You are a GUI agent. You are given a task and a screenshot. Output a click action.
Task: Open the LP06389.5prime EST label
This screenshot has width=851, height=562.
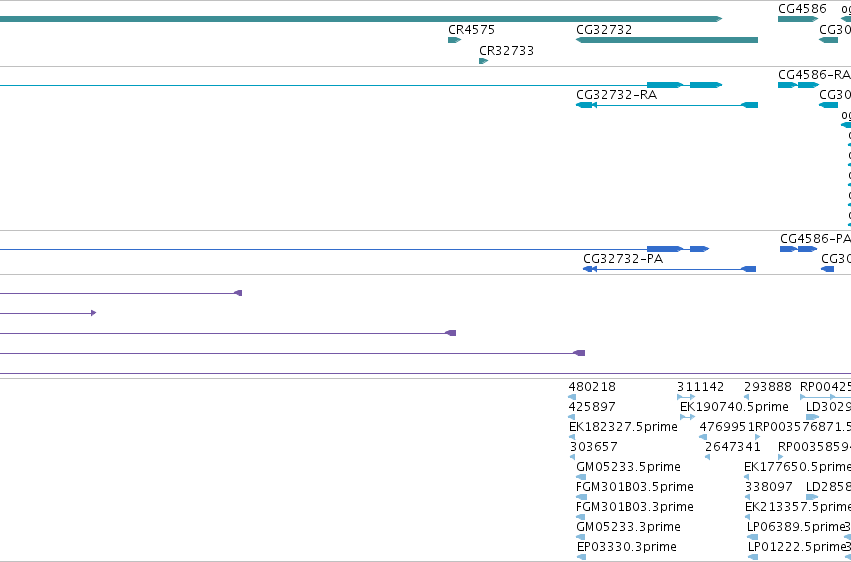tap(796, 527)
